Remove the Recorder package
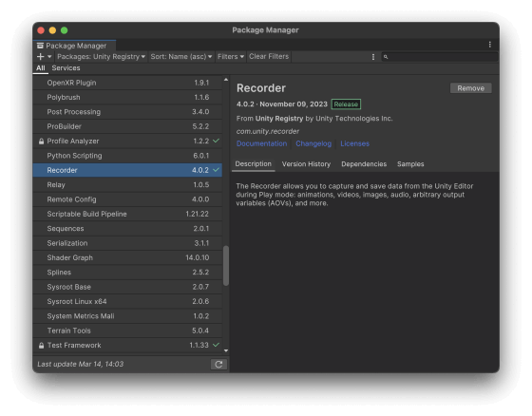The height and width of the screenshot is (416, 532). click(x=470, y=88)
